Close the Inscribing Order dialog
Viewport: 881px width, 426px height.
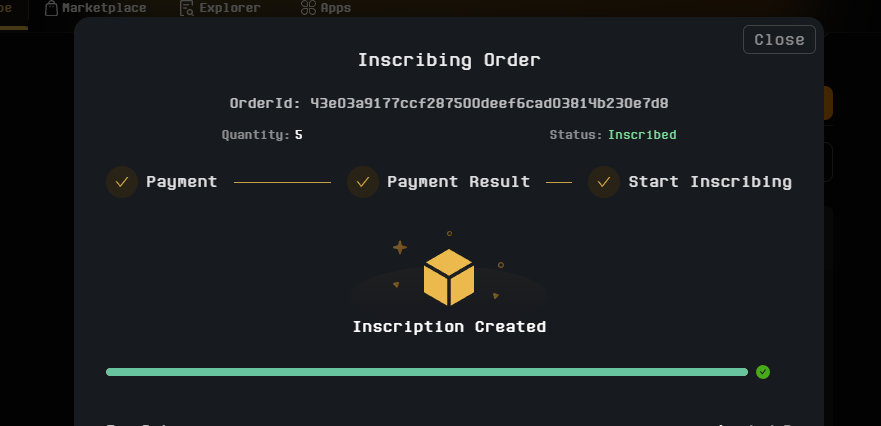(779, 40)
